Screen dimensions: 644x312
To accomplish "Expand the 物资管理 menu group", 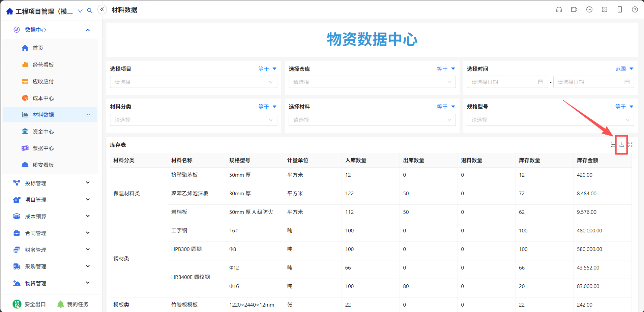I will (51, 283).
